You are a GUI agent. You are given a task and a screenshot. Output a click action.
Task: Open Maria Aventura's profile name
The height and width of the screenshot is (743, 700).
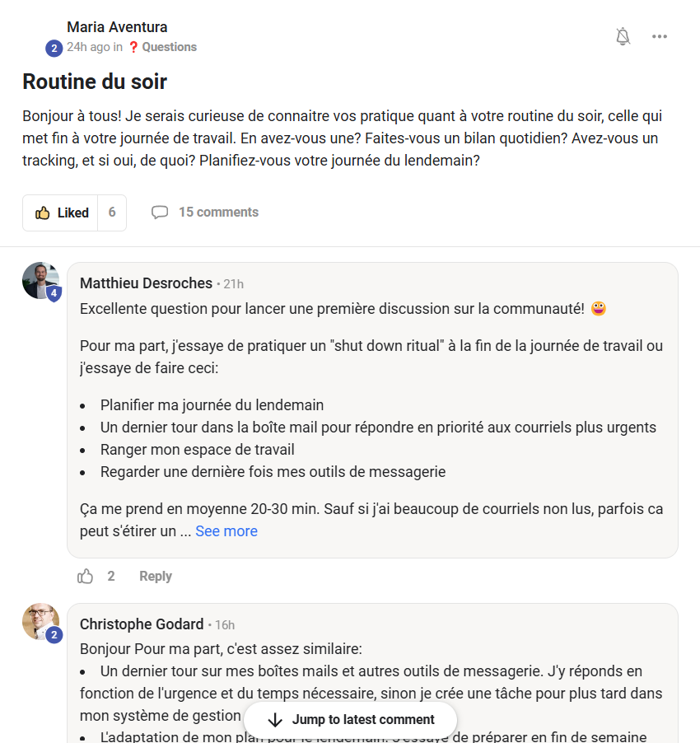pos(117,27)
